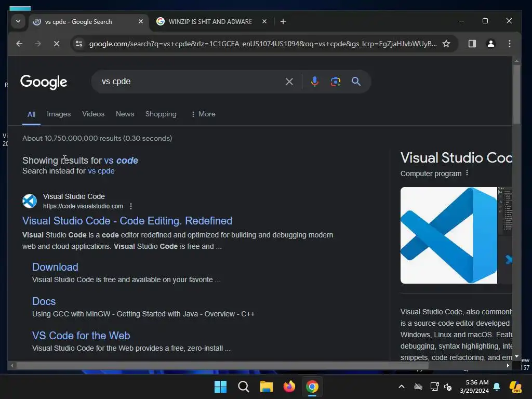Submit search with magnifier icon
Viewport: 532px width, 399px height.
point(356,82)
